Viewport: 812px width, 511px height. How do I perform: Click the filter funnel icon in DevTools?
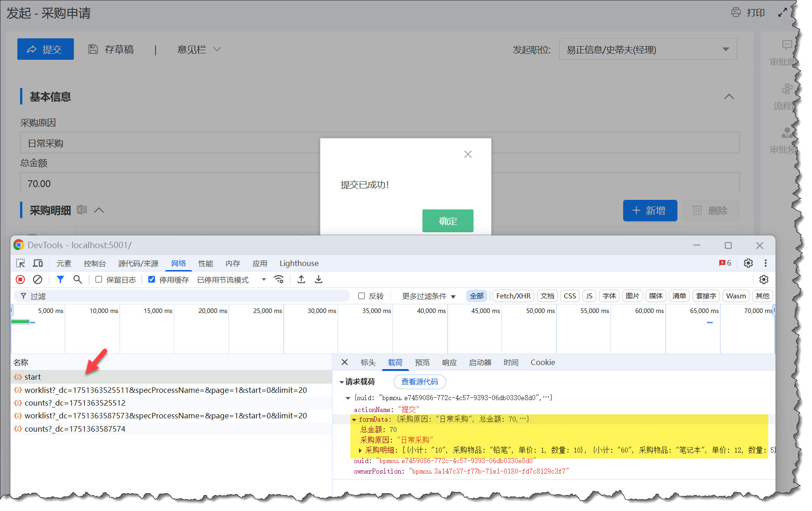pyautogui.click(x=60, y=280)
